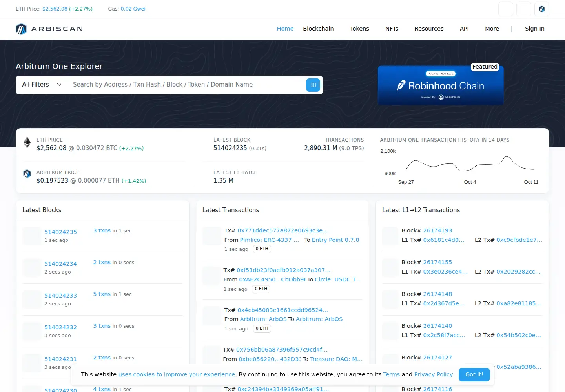View 3 txns of block 514024235
Viewport: 565px width, 392px height.
tap(102, 230)
